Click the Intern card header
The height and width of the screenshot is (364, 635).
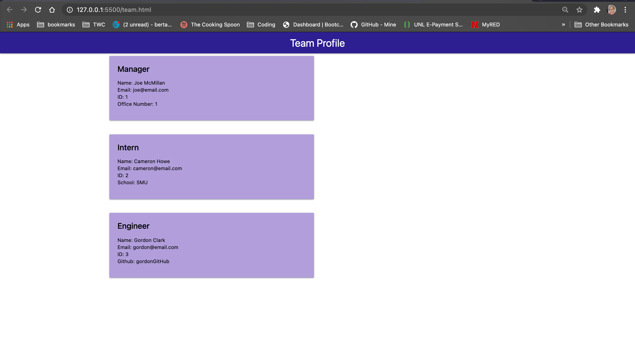[128, 147]
